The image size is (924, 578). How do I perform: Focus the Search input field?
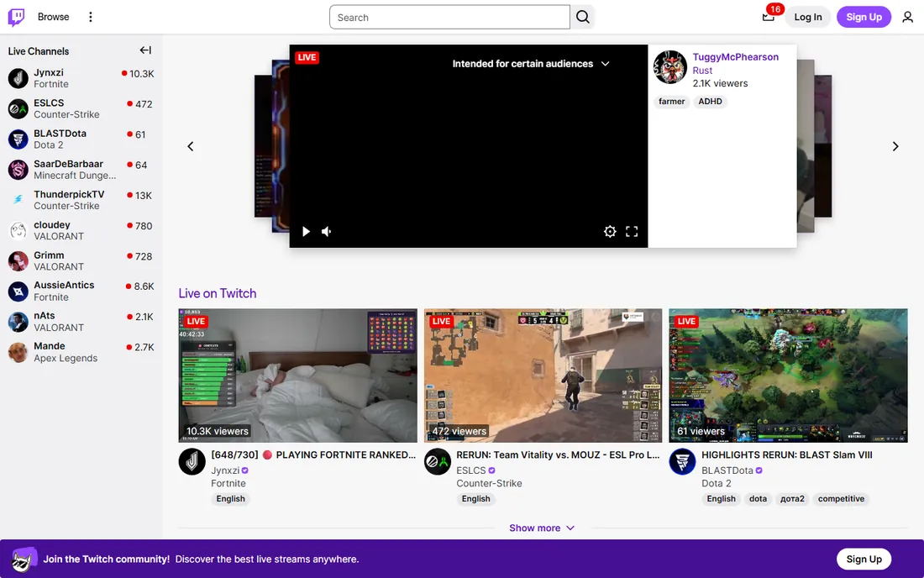click(449, 17)
